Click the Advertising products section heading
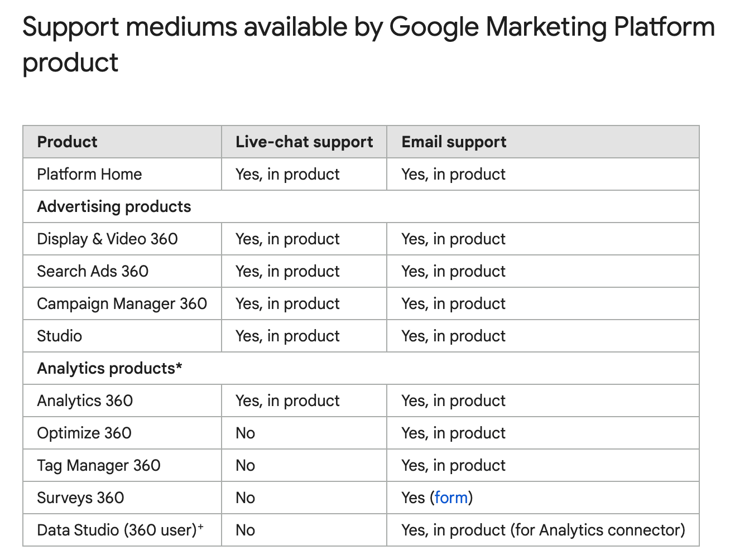The image size is (730, 560). 114,206
